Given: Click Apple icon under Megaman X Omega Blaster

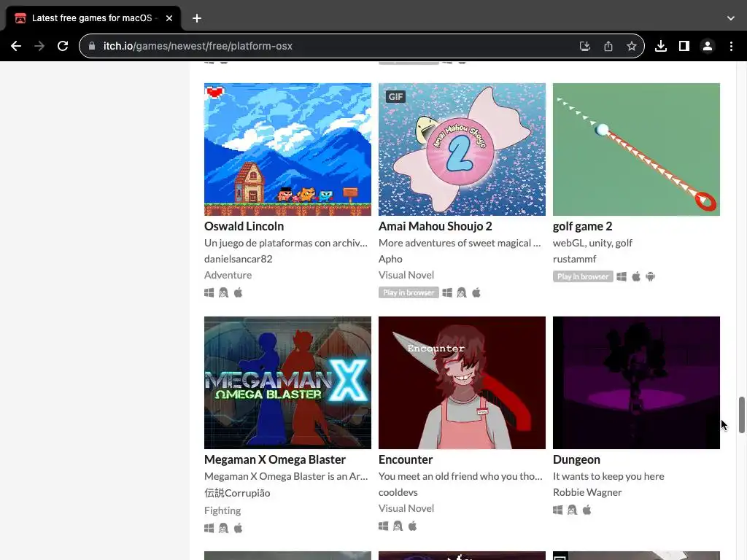Looking at the screenshot, I should pos(239,528).
